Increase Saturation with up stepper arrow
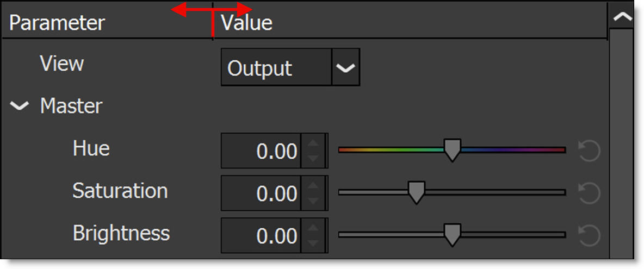This screenshot has height=269, width=644. pyautogui.click(x=313, y=187)
